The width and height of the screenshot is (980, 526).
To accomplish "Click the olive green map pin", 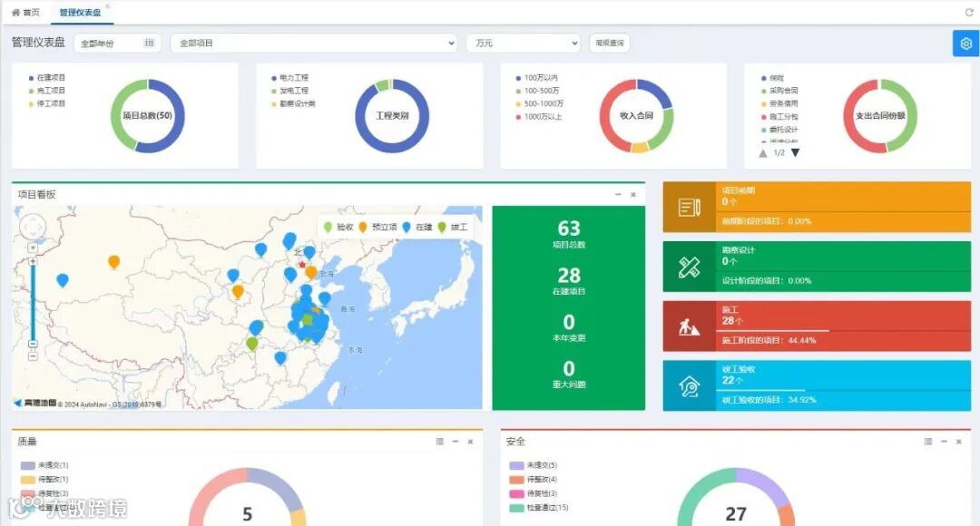I will click(252, 344).
